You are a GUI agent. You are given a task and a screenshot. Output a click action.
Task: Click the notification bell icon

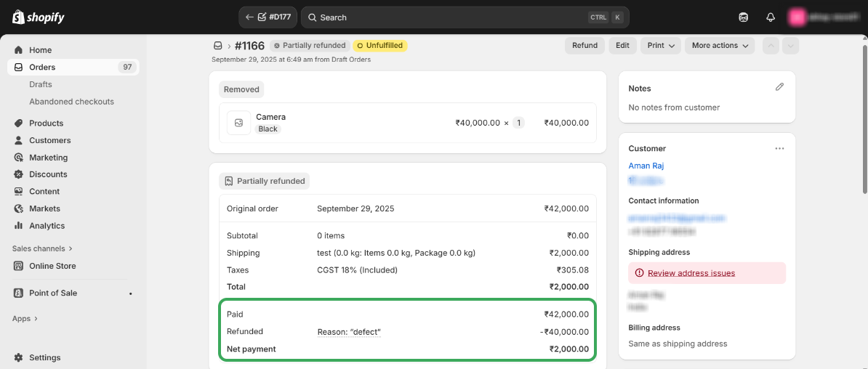[771, 17]
